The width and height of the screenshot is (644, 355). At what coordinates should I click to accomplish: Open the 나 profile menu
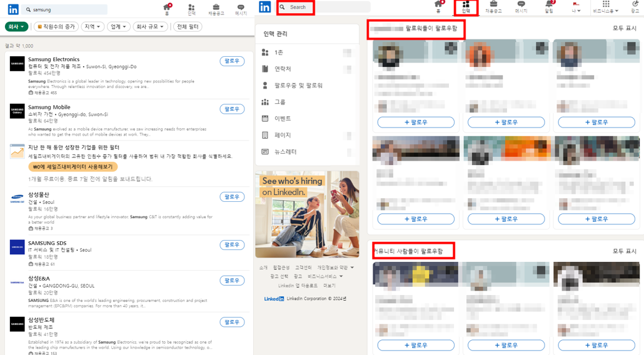tap(576, 7)
